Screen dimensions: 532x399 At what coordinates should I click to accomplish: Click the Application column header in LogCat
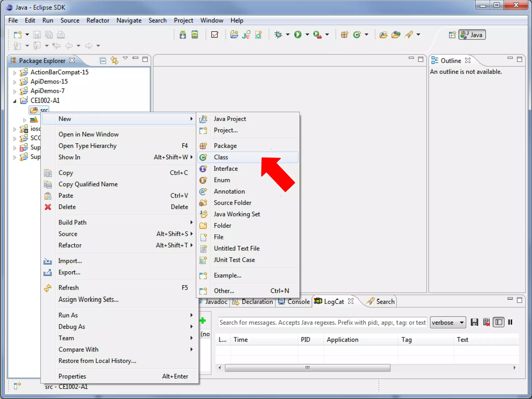tap(360, 340)
